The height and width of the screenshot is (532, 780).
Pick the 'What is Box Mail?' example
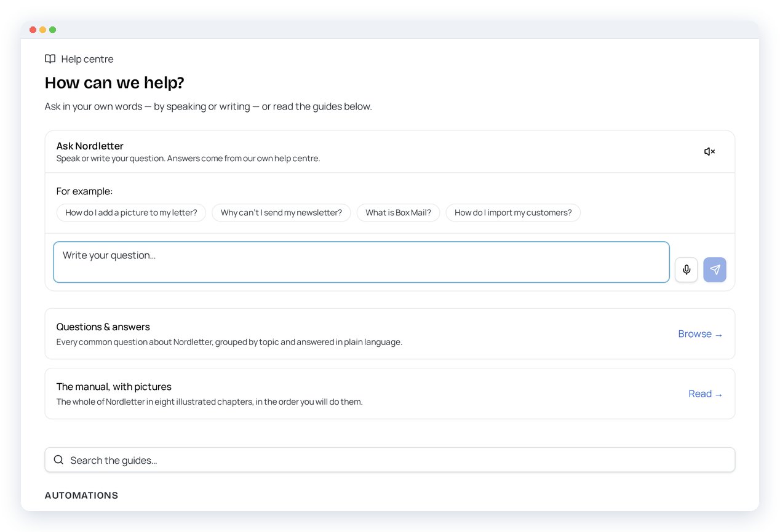398,213
